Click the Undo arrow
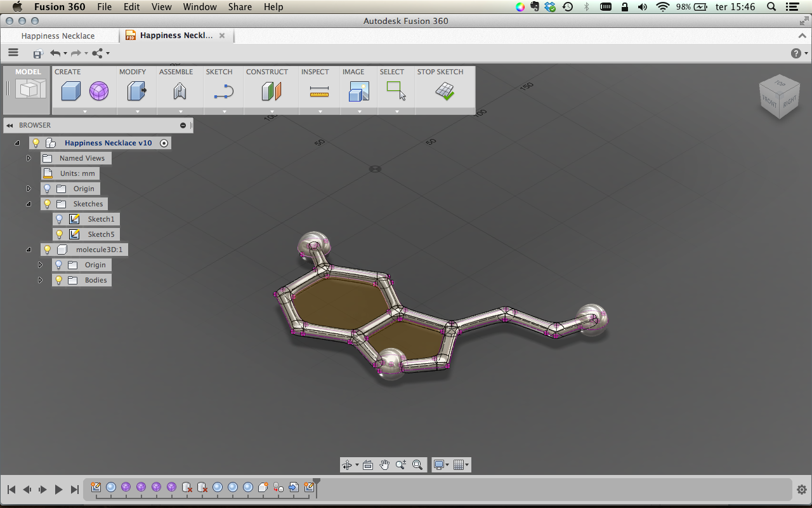Viewport: 812px width, 508px height. coord(55,53)
